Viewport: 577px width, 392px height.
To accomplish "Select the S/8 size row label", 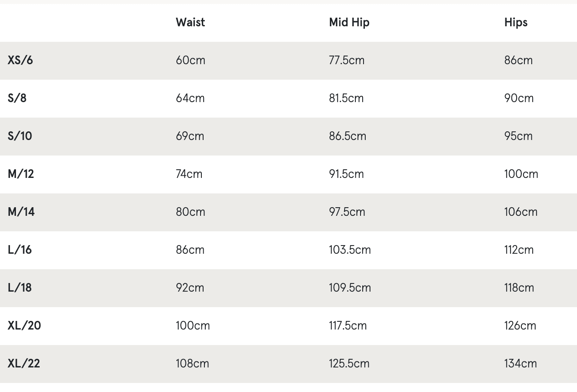I will point(17,98).
